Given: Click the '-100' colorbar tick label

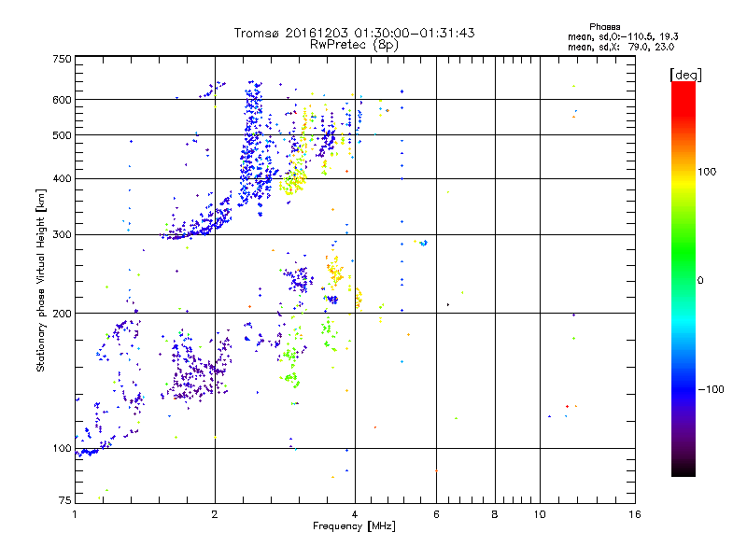Looking at the screenshot, I should coord(711,389).
